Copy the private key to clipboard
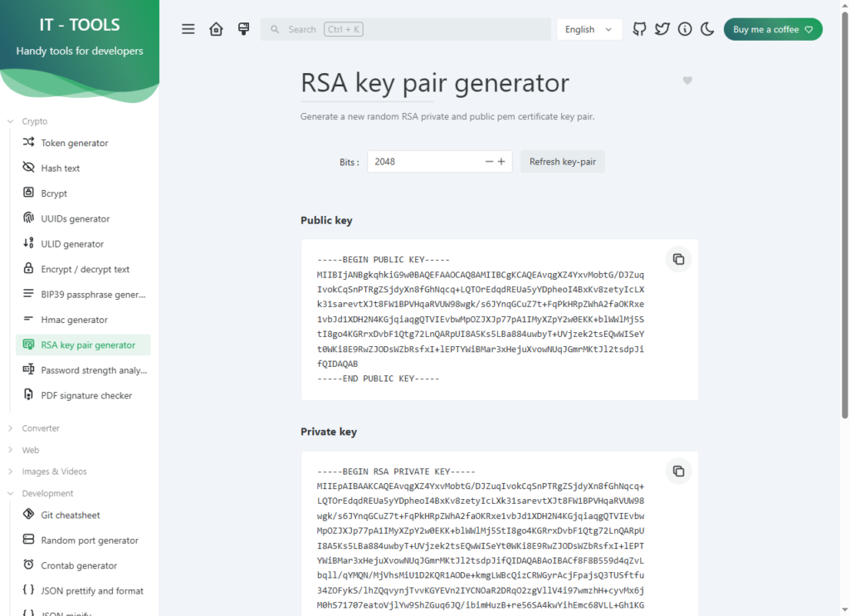Screen dimensions: 850x616 coord(678,471)
